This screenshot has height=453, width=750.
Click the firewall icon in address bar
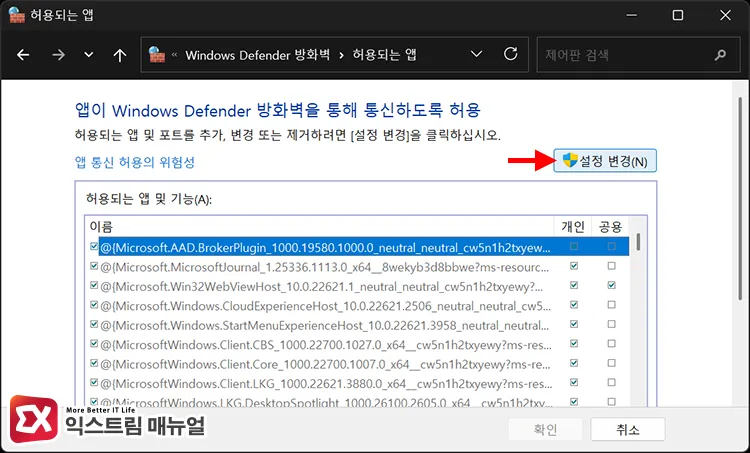tap(156, 55)
